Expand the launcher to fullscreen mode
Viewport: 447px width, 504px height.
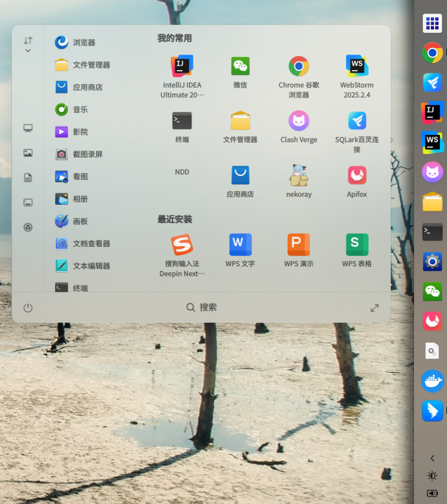click(375, 308)
